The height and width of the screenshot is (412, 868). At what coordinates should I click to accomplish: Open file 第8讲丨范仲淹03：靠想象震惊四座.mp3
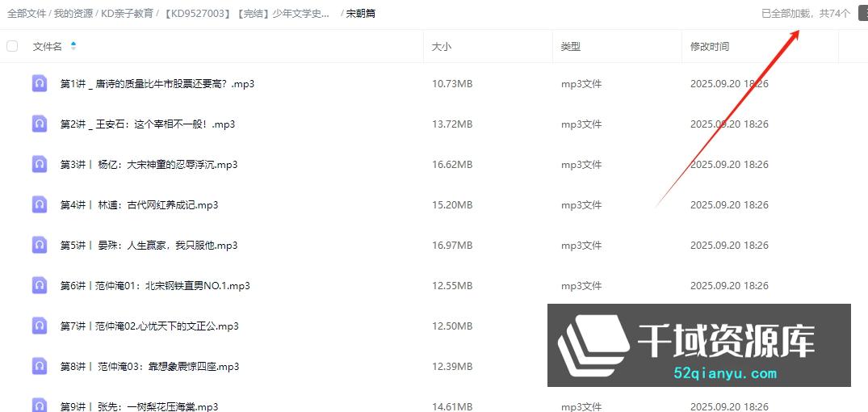[x=149, y=367]
